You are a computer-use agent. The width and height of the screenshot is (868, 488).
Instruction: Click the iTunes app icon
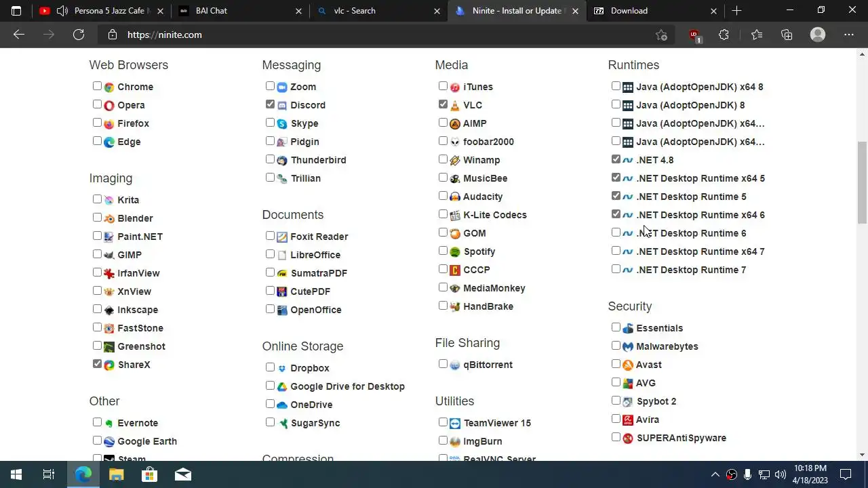click(x=454, y=87)
